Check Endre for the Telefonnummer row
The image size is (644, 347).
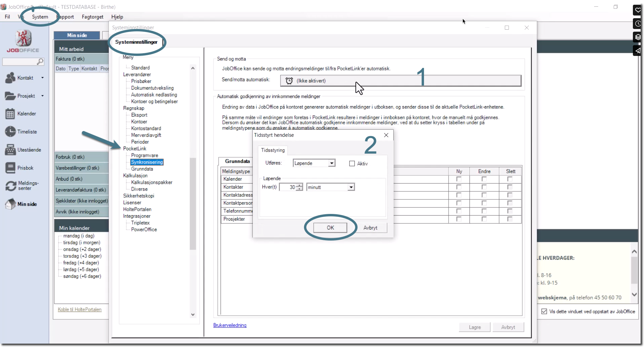[484, 211]
